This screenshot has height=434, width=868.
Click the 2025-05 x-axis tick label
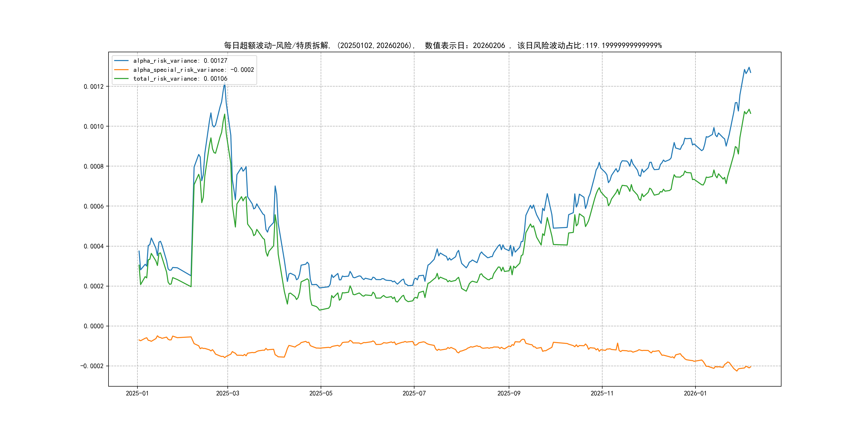click(321, 393)
